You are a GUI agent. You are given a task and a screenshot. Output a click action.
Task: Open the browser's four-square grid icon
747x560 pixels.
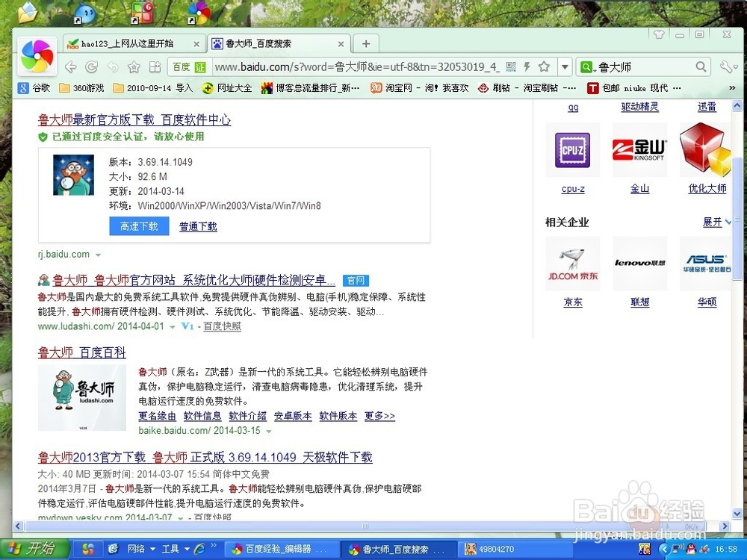155,67
